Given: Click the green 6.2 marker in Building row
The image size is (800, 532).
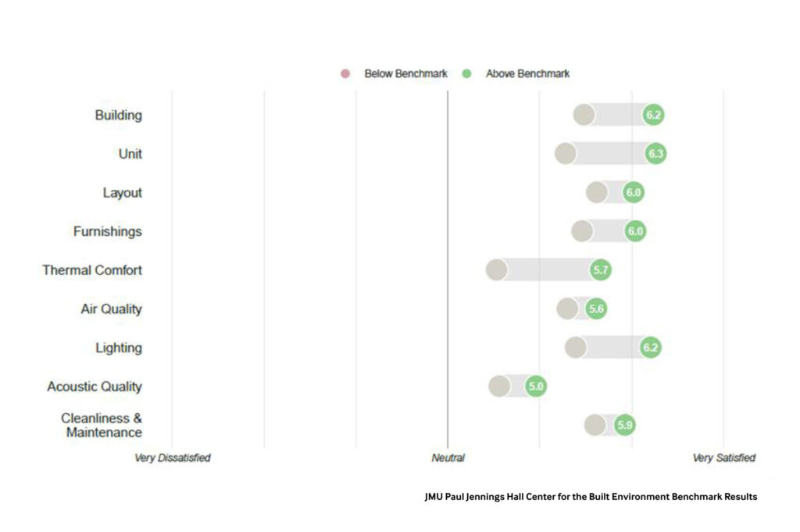Looking at the screenshot, I should pyautogui.click(x=653, y=115).
